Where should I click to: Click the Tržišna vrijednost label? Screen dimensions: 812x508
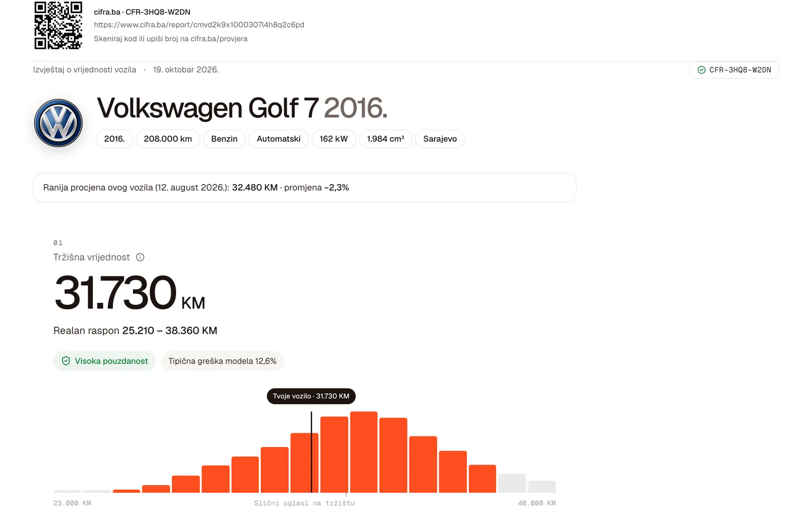(x=91, y=258)
